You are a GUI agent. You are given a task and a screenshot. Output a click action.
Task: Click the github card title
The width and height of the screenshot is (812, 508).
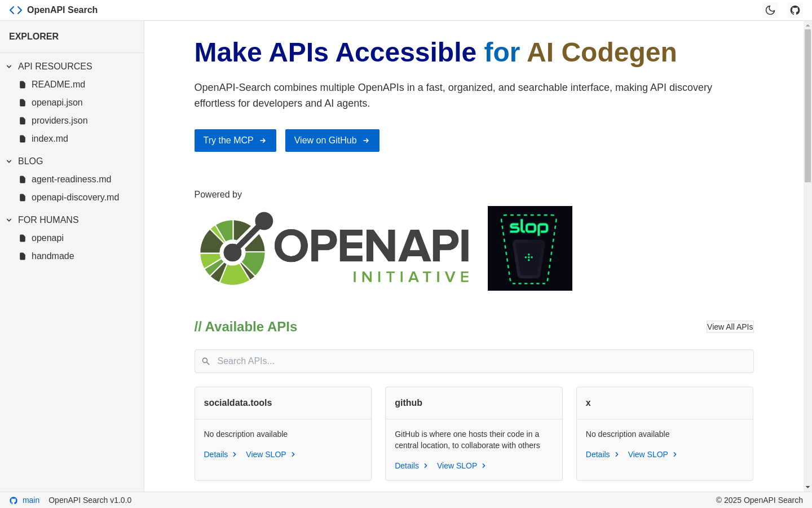[x=408, y=403]
